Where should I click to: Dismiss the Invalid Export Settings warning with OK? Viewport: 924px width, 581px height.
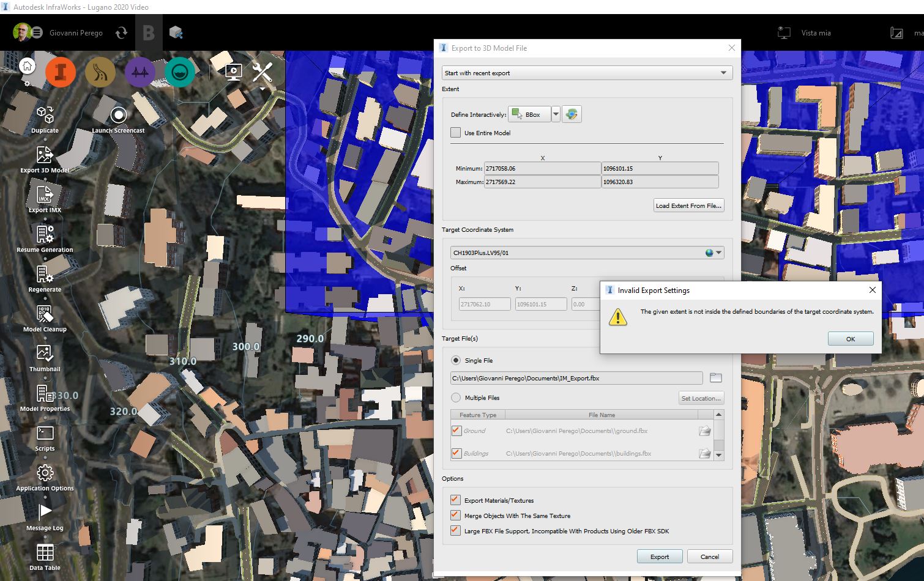point(850,338)
